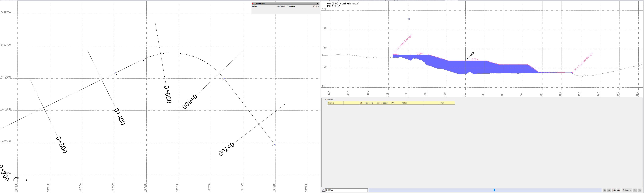Click the '2R Finished d...' reference cell
Image resolution: width=644 pixels, height=193 pixels.
point(367,103)
